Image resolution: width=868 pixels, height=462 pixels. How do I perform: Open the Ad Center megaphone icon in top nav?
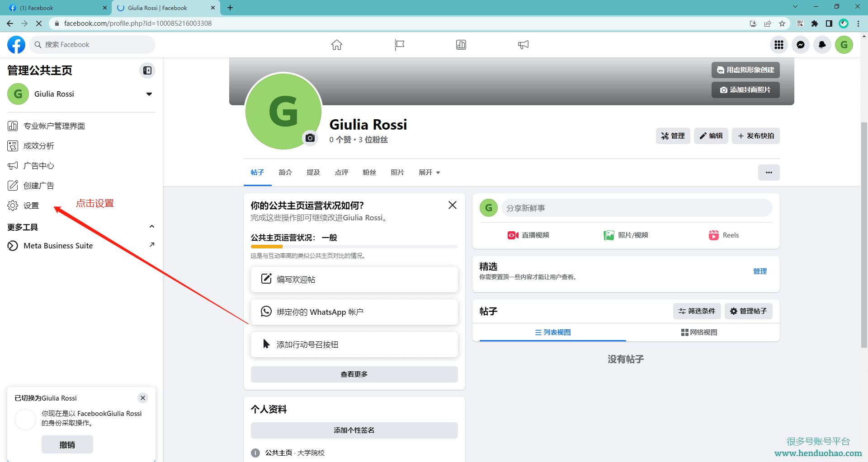click(523, 45)
